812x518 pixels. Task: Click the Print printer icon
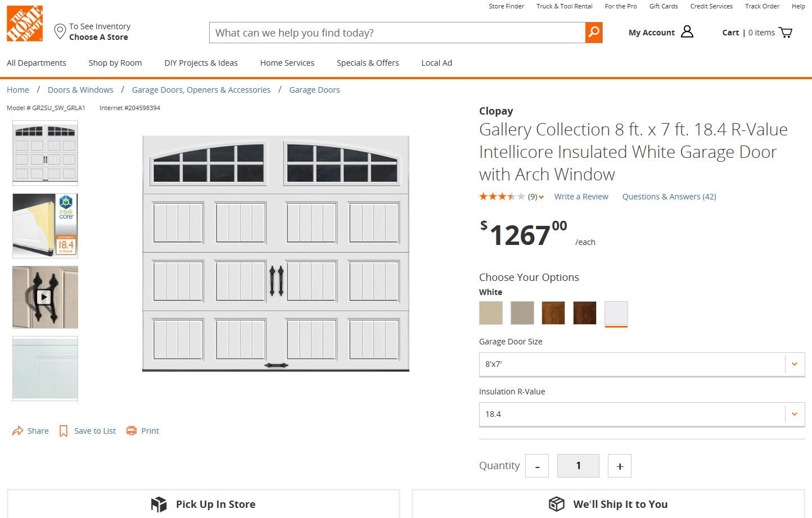click(x=132, y=431)
